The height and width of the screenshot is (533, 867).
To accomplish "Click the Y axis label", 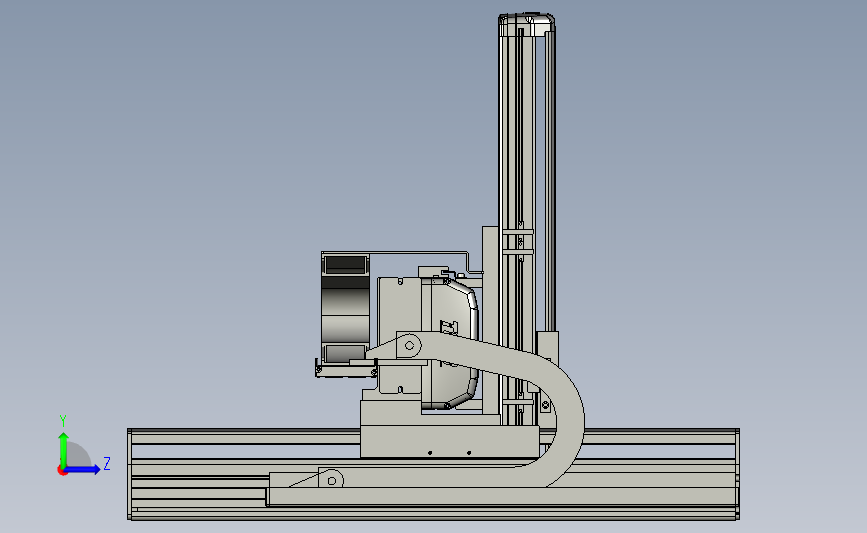I will (63, 421).
